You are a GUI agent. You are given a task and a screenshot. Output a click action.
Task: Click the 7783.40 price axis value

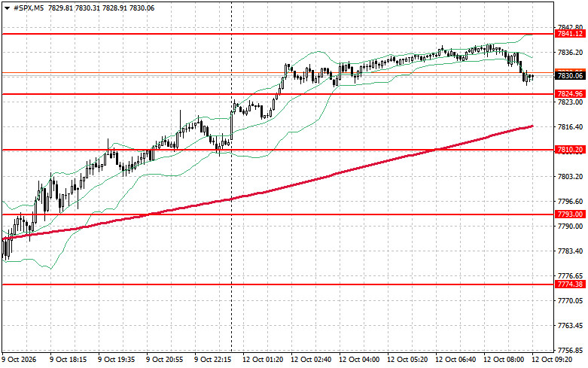[570, 251]
